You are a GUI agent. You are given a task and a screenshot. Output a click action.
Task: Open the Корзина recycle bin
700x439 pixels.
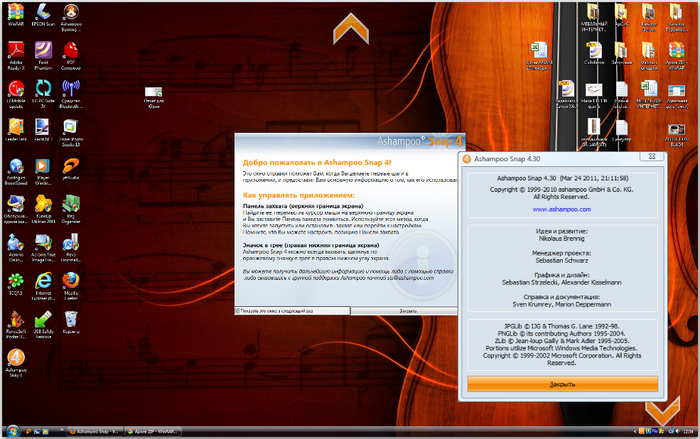click(71, 322)
